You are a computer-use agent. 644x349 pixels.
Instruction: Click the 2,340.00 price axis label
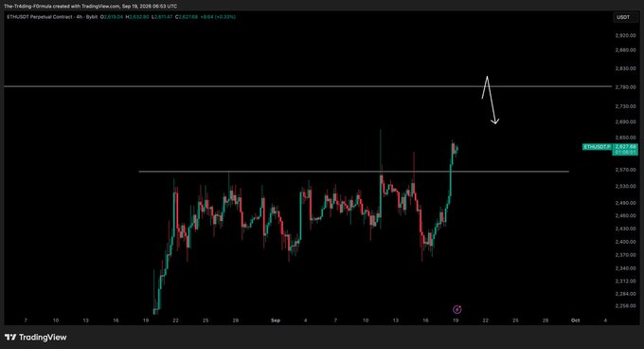pyautogui.click(x=625, y=268)
